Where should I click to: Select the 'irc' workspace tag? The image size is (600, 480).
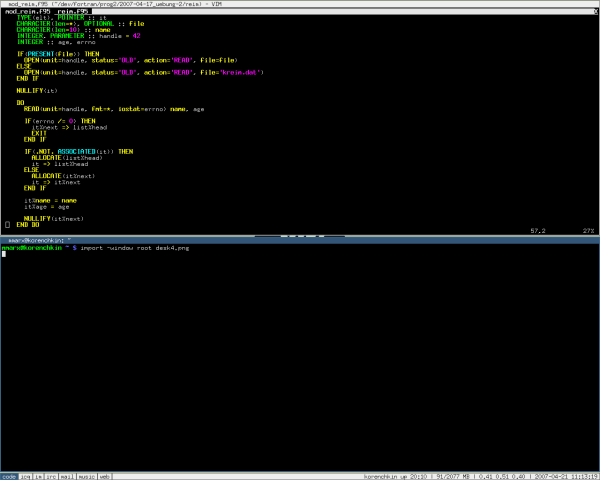(x=51, y=477)
